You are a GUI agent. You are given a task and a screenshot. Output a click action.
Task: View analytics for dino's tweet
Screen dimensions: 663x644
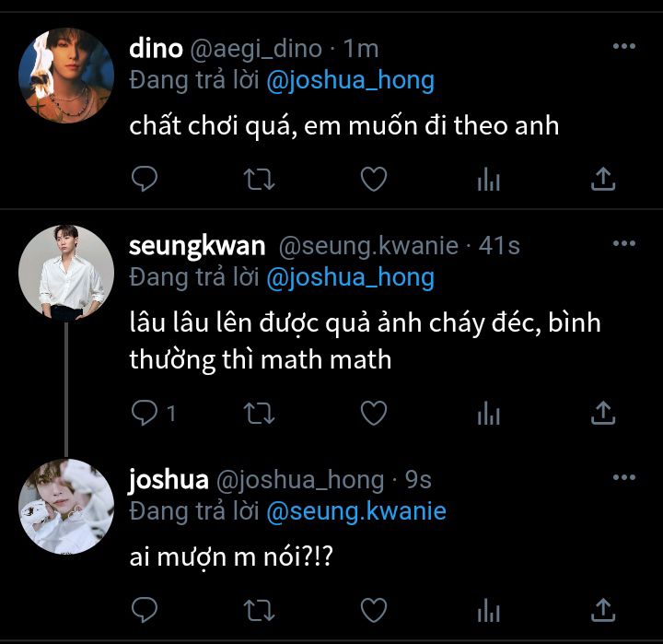pyautogui.click(x=488, y=180)
